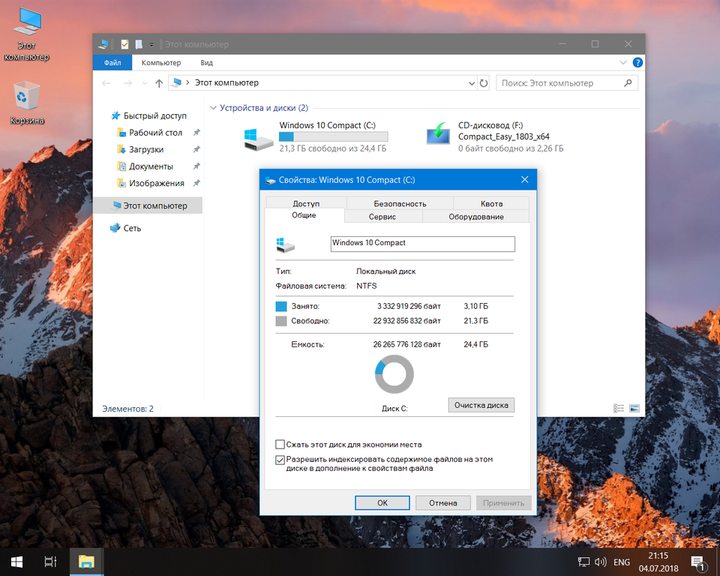
Task: Click the gray 'Свободно' color swatch
Action: [281, 321]
